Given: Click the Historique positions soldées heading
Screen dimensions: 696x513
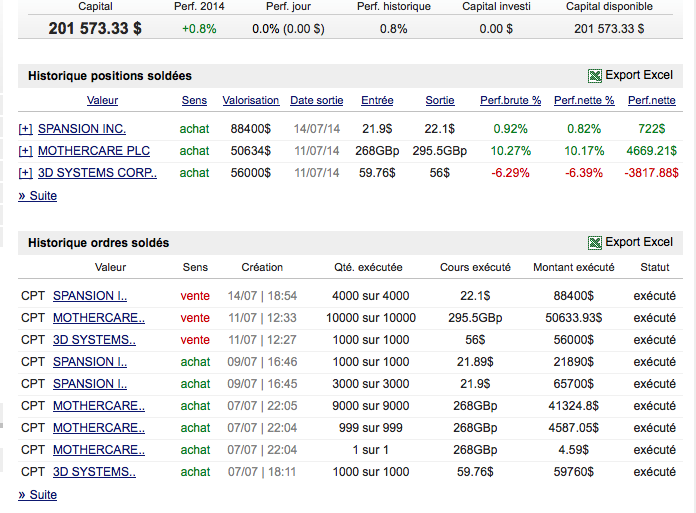Looking at the screenshot, I should [110, 76].
